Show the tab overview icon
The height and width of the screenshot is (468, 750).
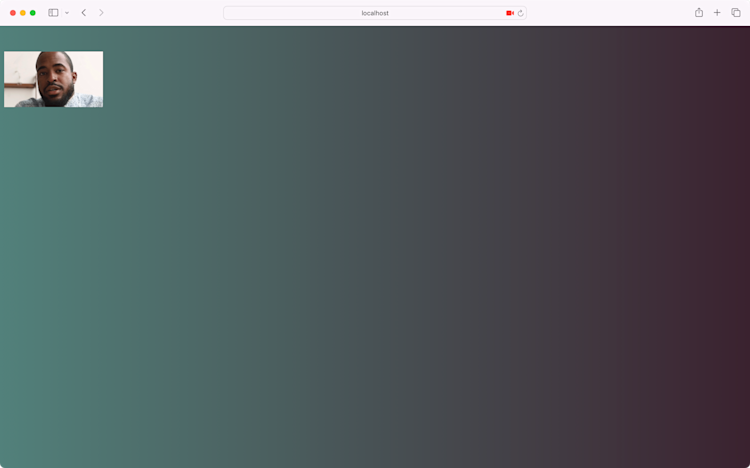pyautogui.click(x=736, y=13)
